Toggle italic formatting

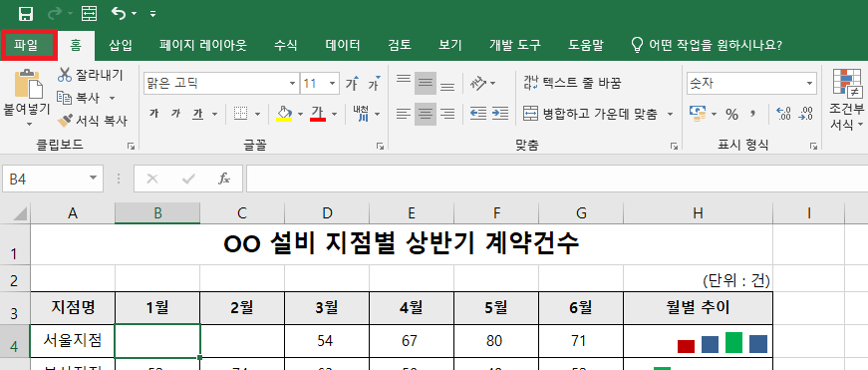pos(176,114)
